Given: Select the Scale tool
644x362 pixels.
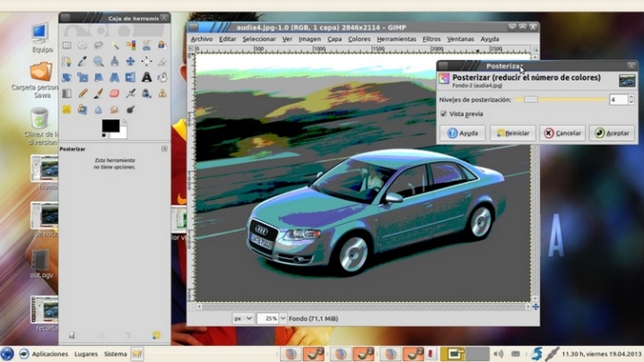Looking at the screenshot, I should (83, 77).
